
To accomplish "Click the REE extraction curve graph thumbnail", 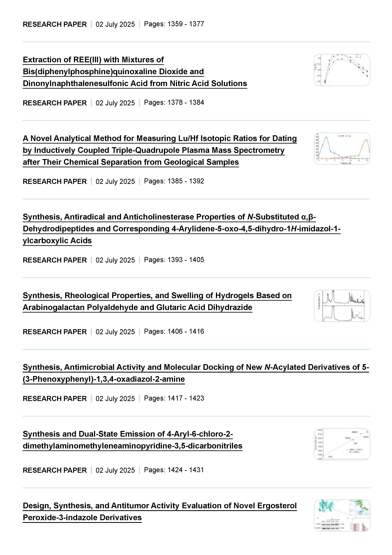I will pyautogui.click(x=342, y=70).
